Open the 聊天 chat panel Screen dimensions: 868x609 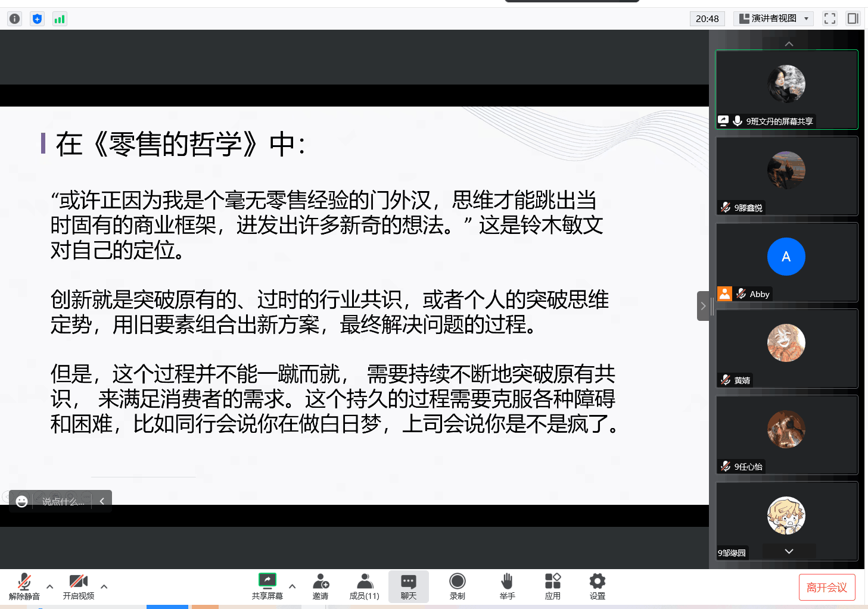tap(409, 586)
